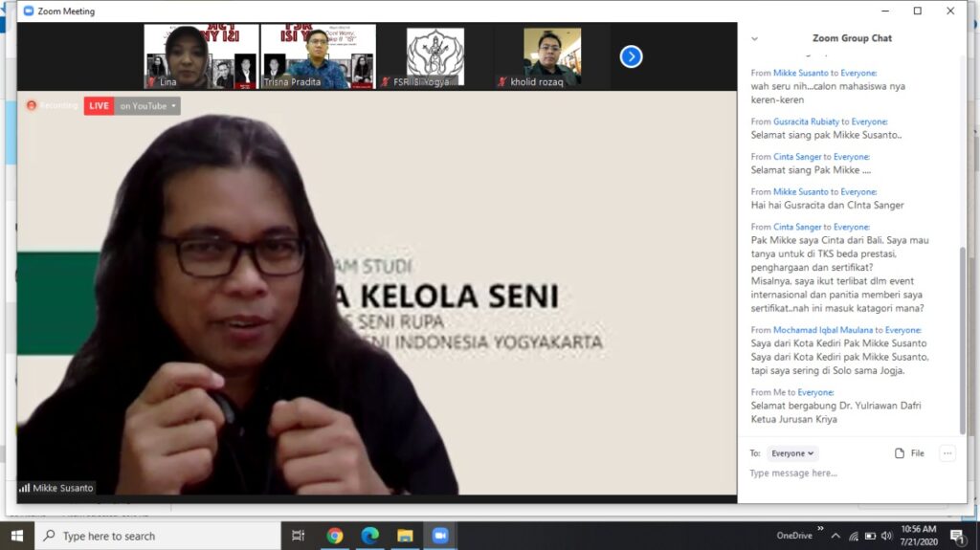The image size is (980, 550).
Task: Click Mikke Susanto signal strength icon
Action: [24, 488]
